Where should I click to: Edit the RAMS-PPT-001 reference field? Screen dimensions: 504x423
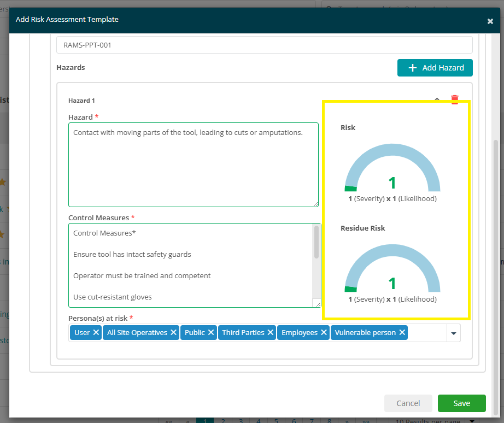[x=264, y=45]
